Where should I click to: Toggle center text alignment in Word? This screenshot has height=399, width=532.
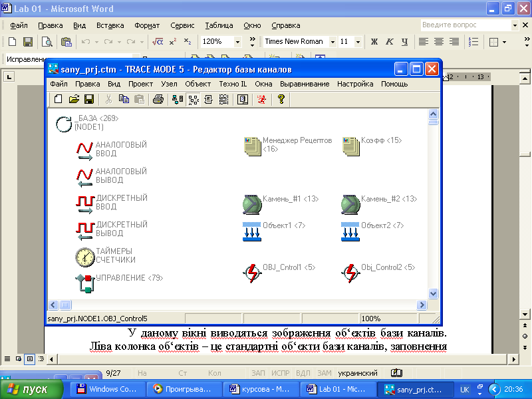tap(439, 41)
